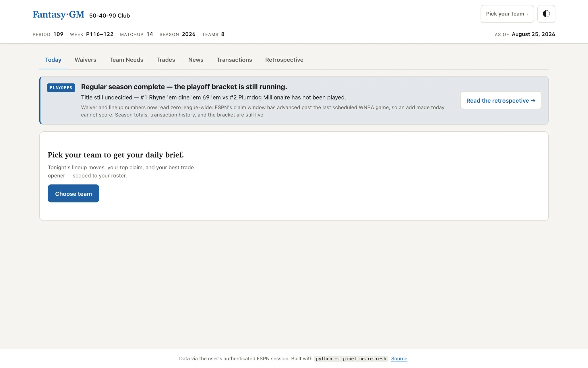The image size is (588, 368).
Task: Switch to the Retrospective tab
Action: [x=284, y=60]
